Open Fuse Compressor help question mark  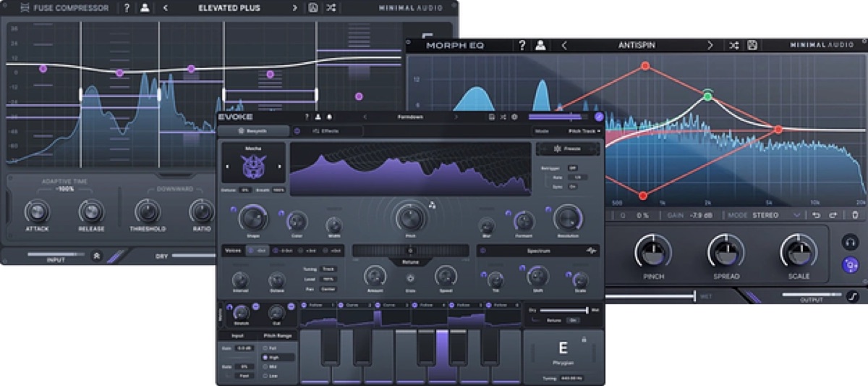pos(127,8)
